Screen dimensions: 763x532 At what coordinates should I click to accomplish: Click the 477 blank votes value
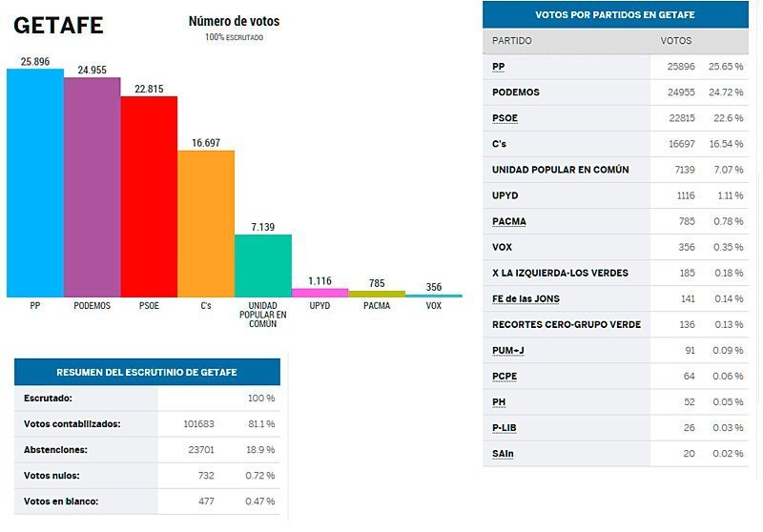(x=206, y=501)
